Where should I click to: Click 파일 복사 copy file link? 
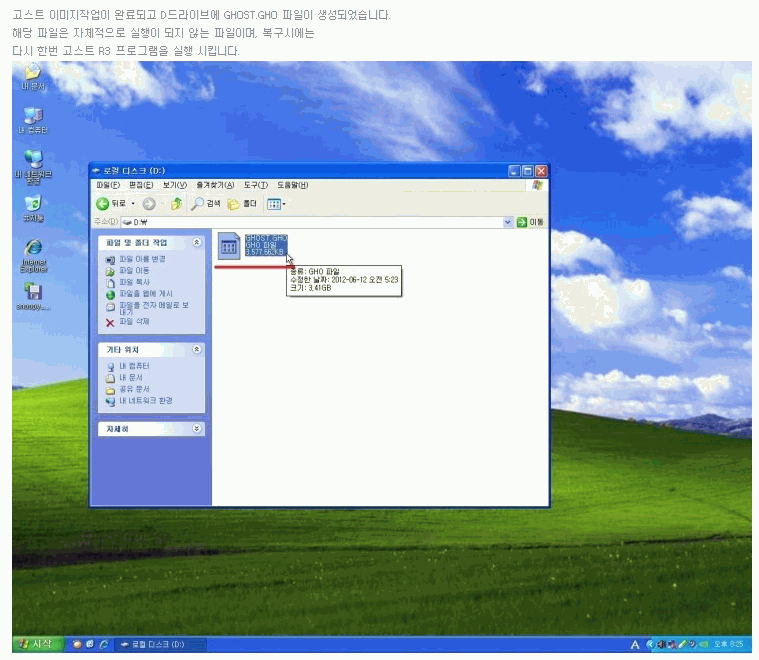[135, 282]
